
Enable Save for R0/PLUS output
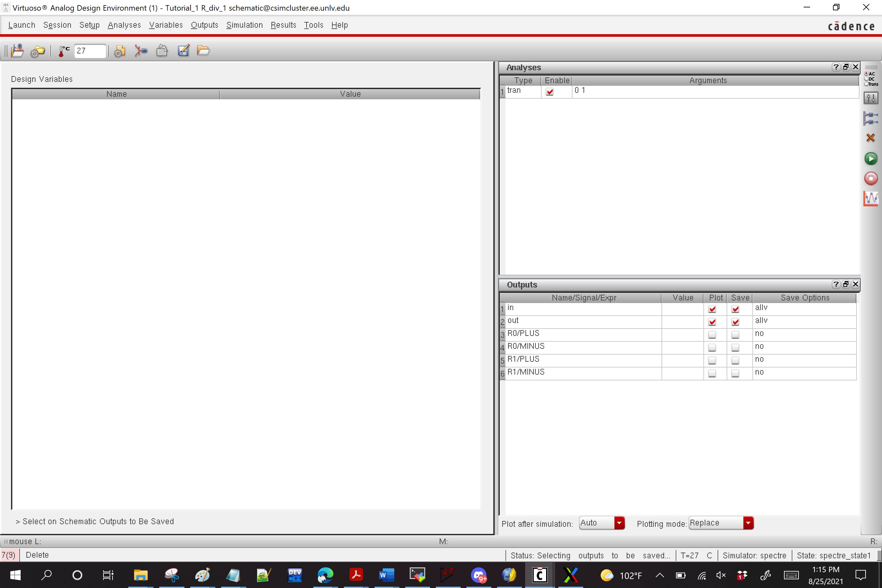coord(735,335)
